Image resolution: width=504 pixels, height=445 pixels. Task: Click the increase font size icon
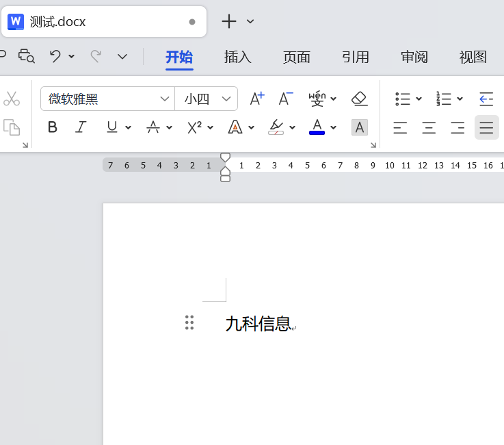click(x=257, y=99)
